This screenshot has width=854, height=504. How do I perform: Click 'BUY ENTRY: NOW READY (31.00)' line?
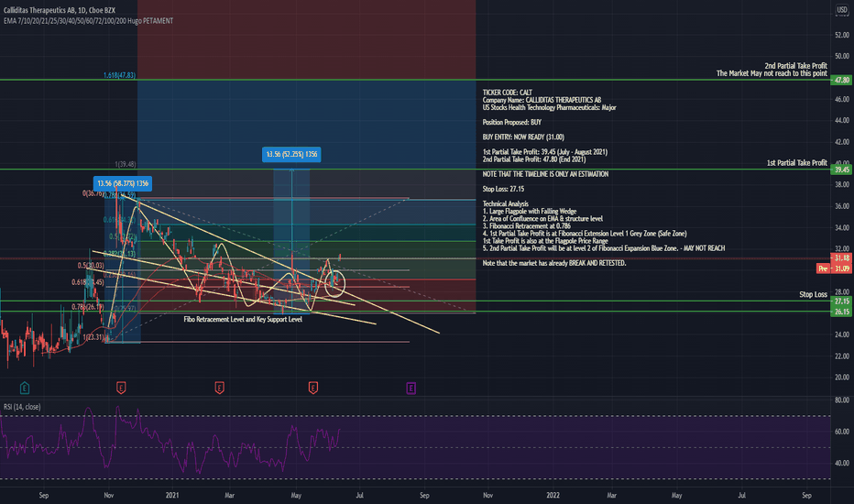523,137
